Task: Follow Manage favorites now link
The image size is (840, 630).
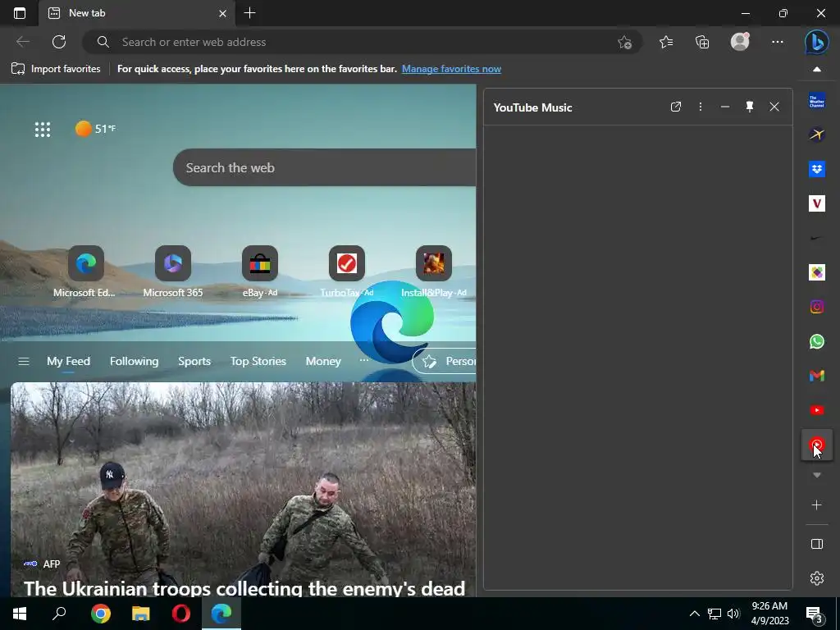Action: click(451, 69)
